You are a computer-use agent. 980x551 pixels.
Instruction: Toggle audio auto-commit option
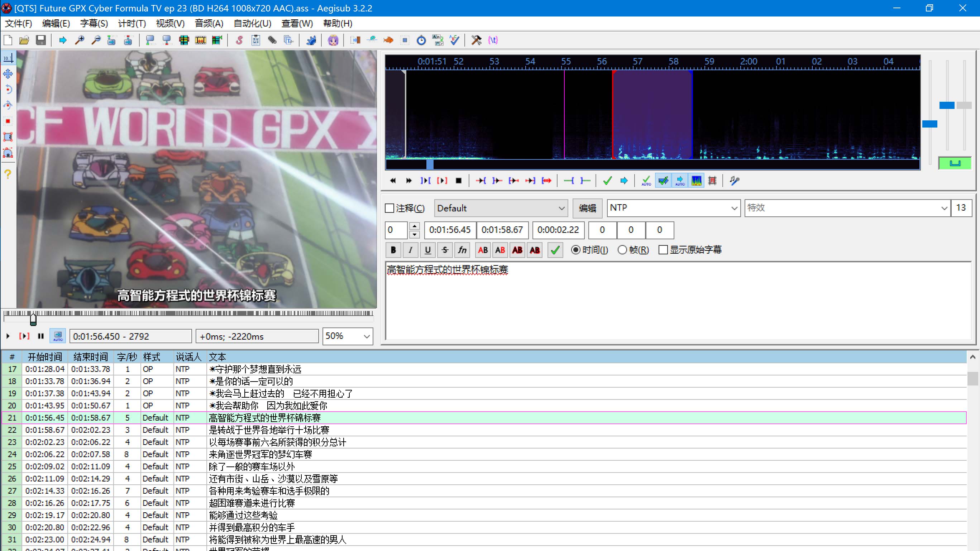[646, 181]
